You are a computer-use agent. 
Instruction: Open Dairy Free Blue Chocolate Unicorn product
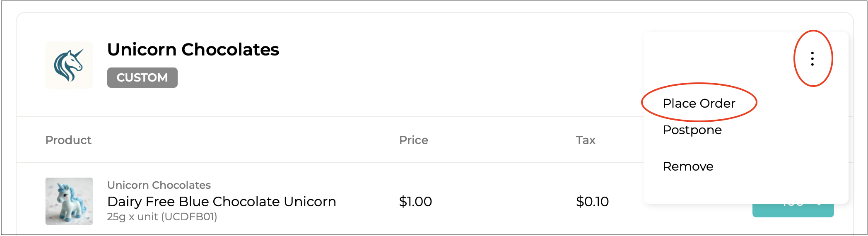[x=222, y=202]
